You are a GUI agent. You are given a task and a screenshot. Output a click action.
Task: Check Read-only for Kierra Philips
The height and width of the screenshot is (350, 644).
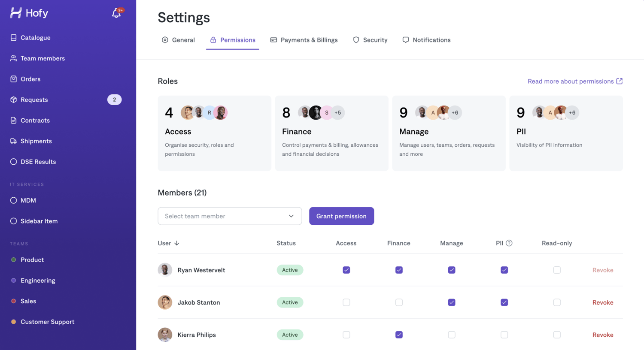click(557, 335)
